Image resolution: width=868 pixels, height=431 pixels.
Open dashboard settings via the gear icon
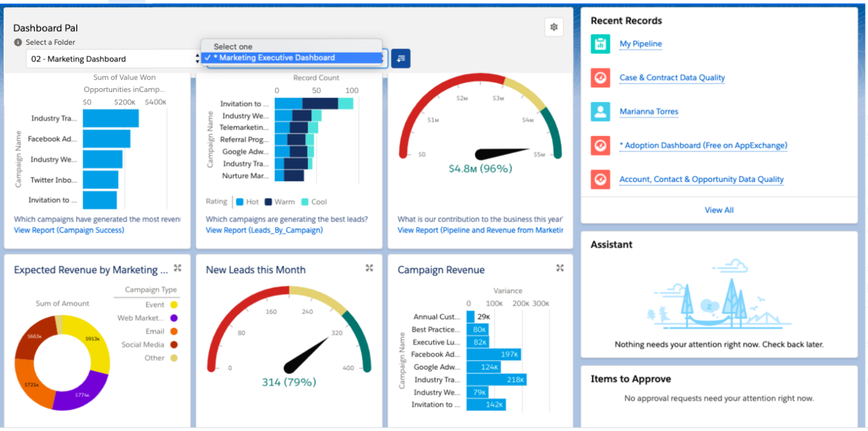tap(554, 27)
